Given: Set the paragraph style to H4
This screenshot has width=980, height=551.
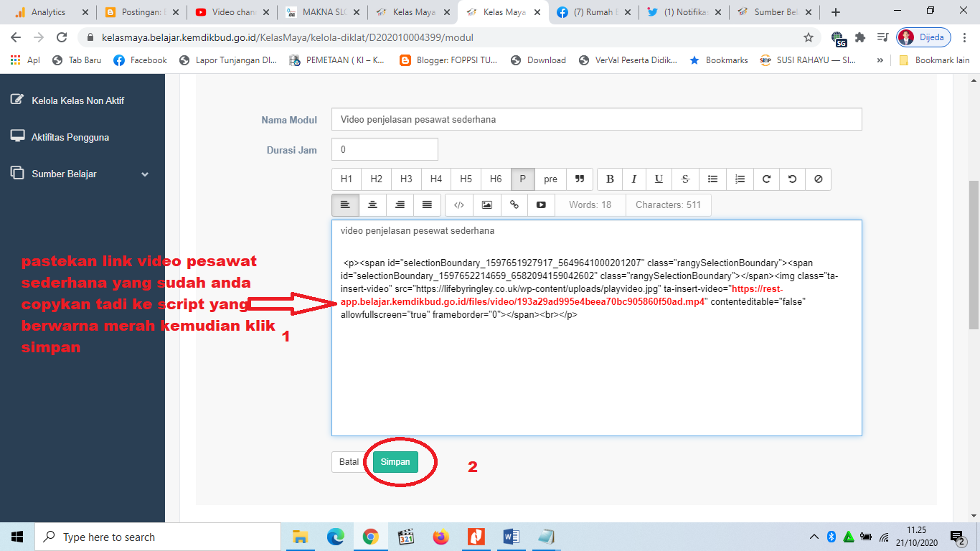Looking at the screenshot, I should [x=436, y=179].
